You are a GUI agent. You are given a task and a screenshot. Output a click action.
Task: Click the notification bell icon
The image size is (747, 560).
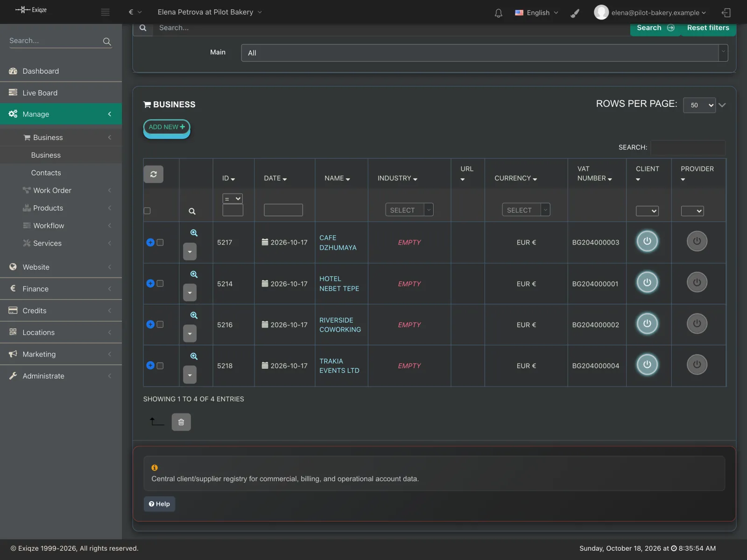coord(498,13)
